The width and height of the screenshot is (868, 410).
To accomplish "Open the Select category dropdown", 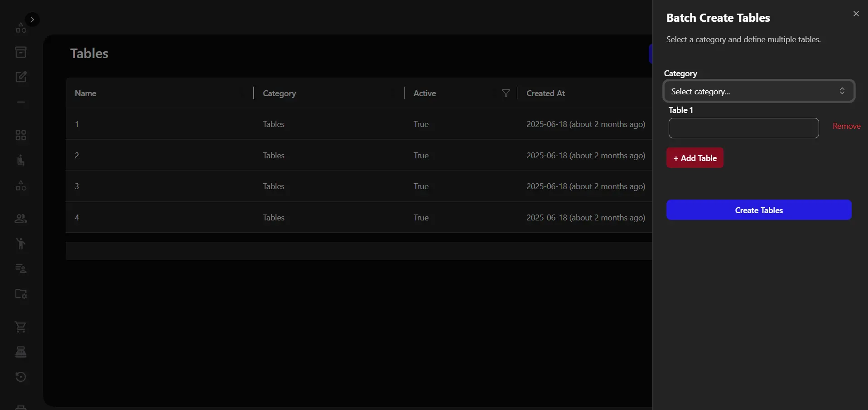I will pyautogui.click(x=758, y=91).
